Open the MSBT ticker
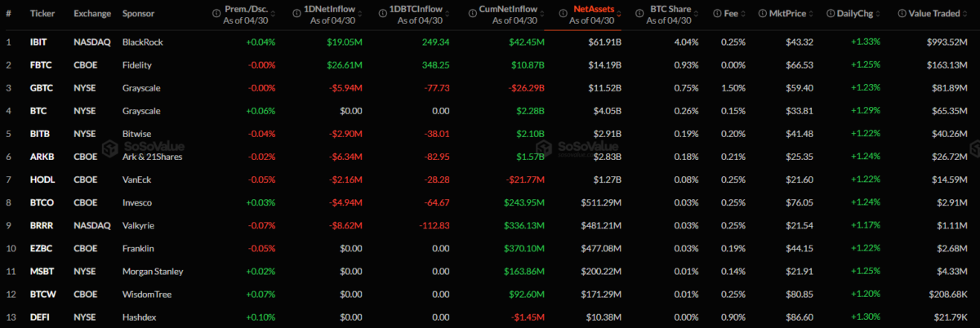The height and width of the screenshot is (328, 980). pyautogui.click(x=41, y=271)
